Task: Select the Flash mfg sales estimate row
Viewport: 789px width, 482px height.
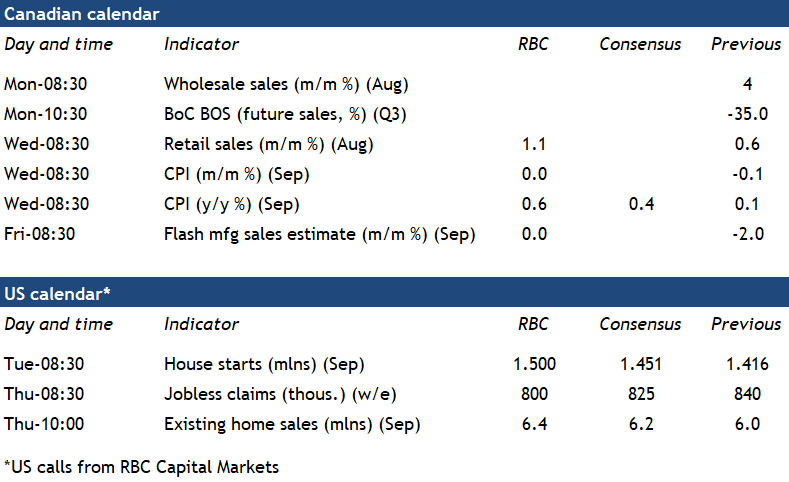Action: pyautogui.click(x=319, y=234)
